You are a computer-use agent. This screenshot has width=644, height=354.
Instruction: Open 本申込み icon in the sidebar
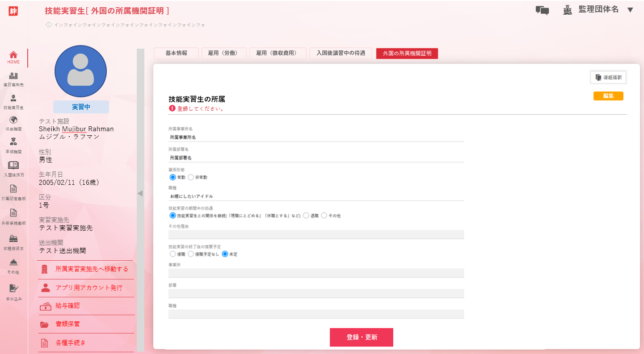coord(13,288)
